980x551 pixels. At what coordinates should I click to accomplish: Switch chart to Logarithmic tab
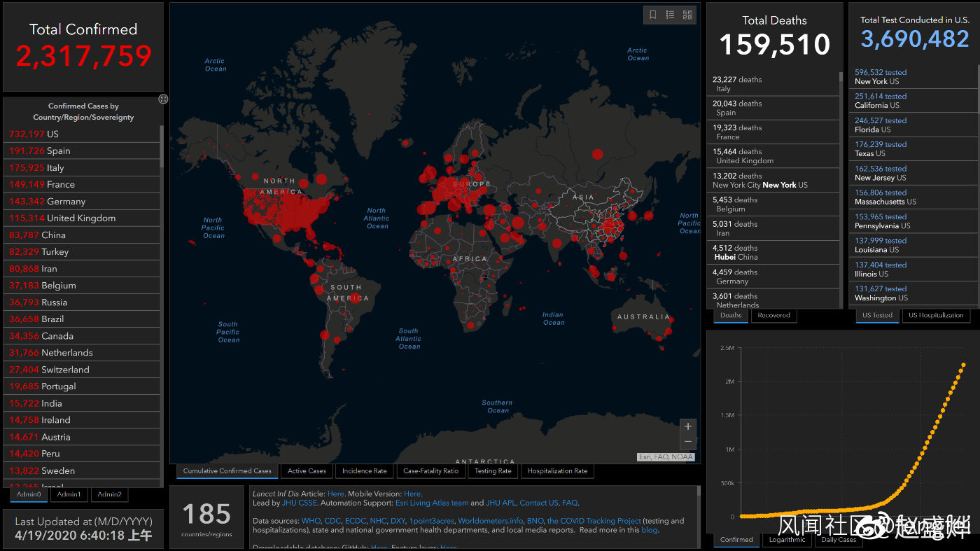pos(787,540)
